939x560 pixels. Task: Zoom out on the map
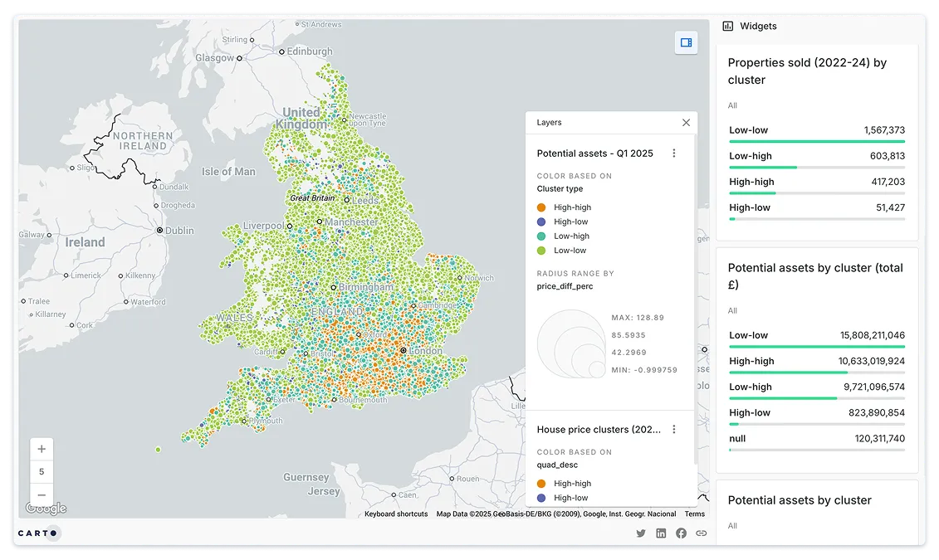(42, 494)
